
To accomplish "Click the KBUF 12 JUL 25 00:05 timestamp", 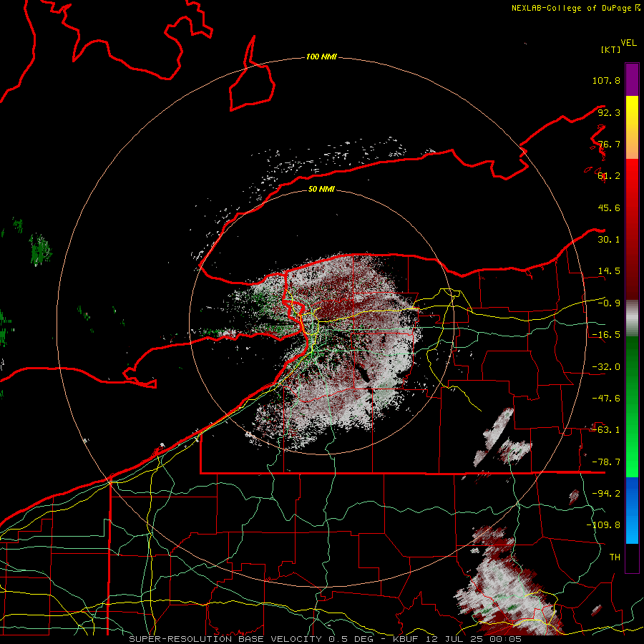I will point(456,639).
